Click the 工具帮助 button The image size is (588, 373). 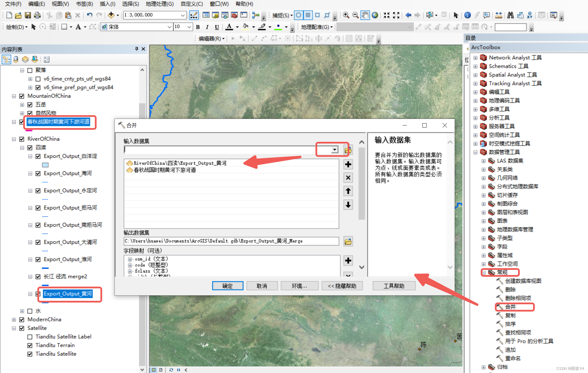tap(394, 286)
